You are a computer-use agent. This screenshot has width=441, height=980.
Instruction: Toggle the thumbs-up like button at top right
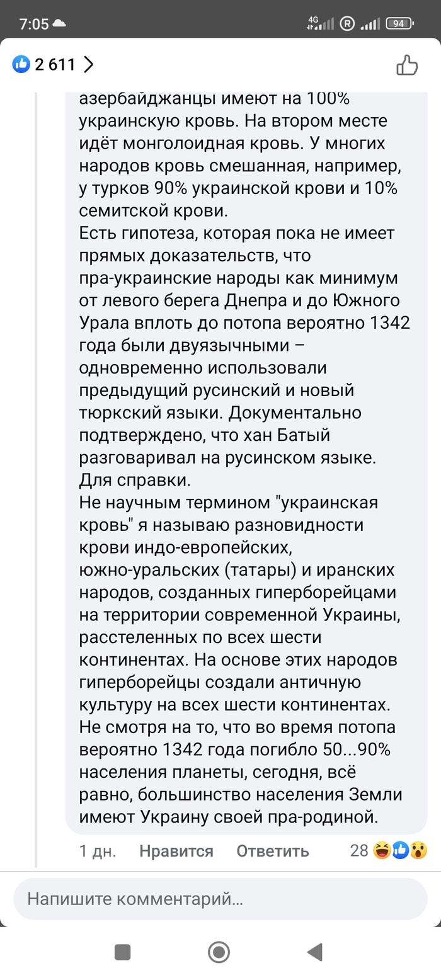(x=407, y=65)
